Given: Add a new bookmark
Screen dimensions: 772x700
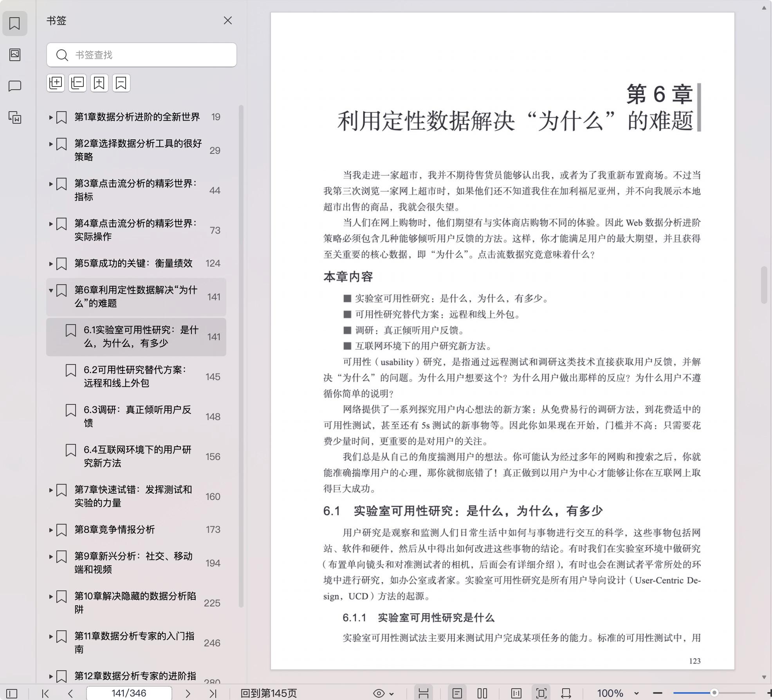Looking at the screenshot, I should pyautogui.click(x=99, y=83).
